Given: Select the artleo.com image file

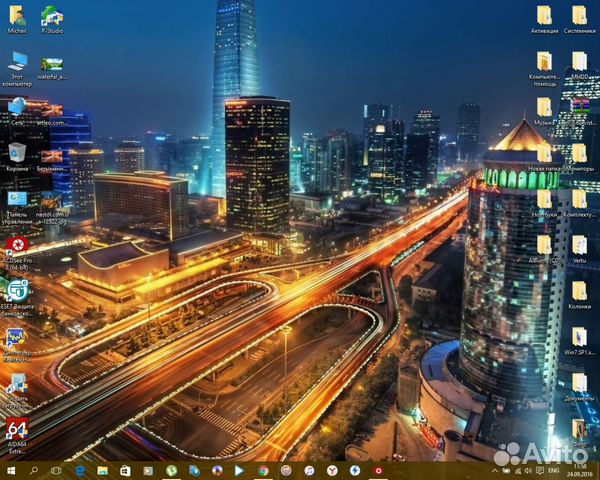Looking at the screenshot, I should point(51,114).
